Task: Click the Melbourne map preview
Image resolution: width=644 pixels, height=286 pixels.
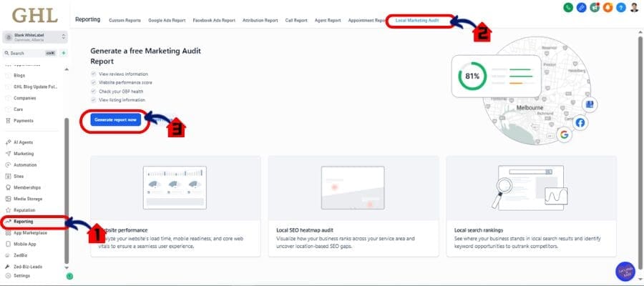Action: point(538,90)
